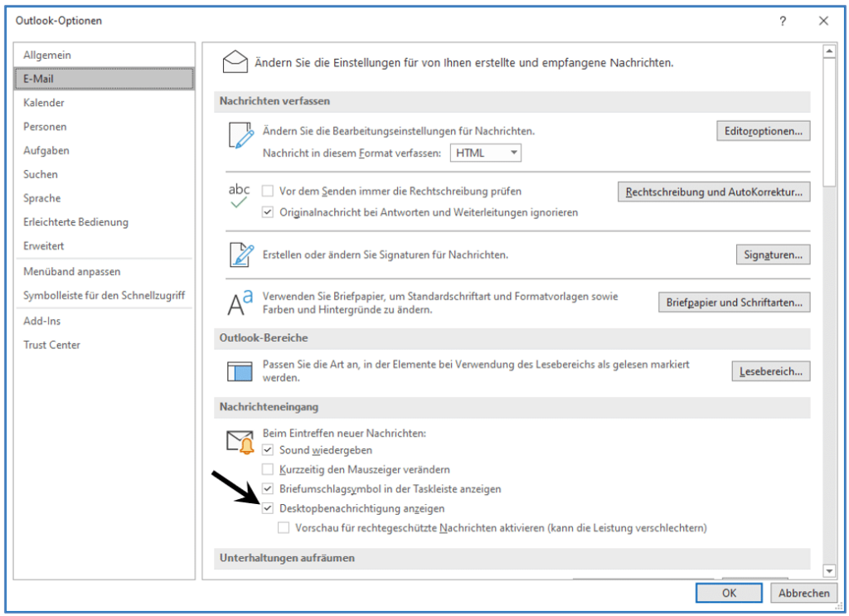The height and width of the screenshot is (616, 849).
Task: Click the reading pane layout icon
Action: coord(240,371)
